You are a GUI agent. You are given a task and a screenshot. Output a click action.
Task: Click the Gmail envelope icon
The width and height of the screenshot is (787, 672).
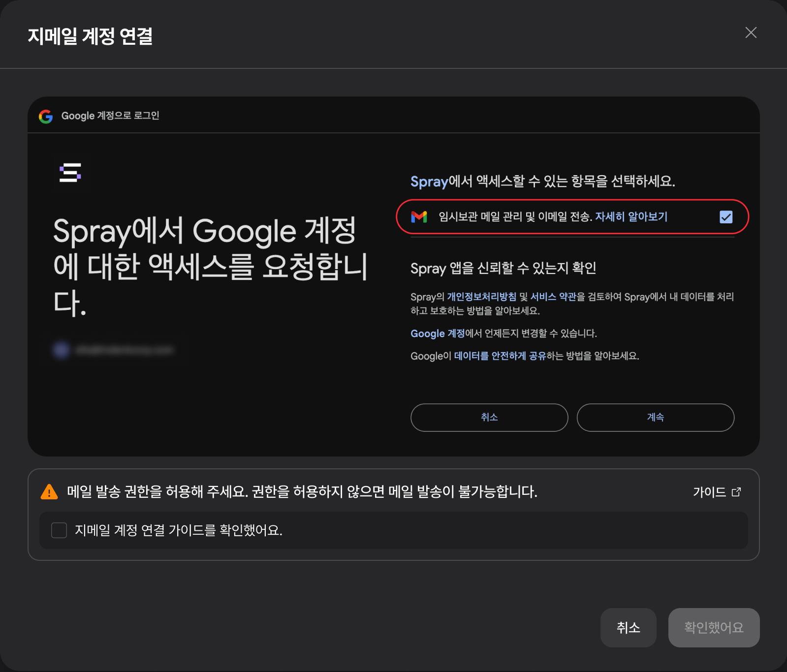[x=419, y=216]
